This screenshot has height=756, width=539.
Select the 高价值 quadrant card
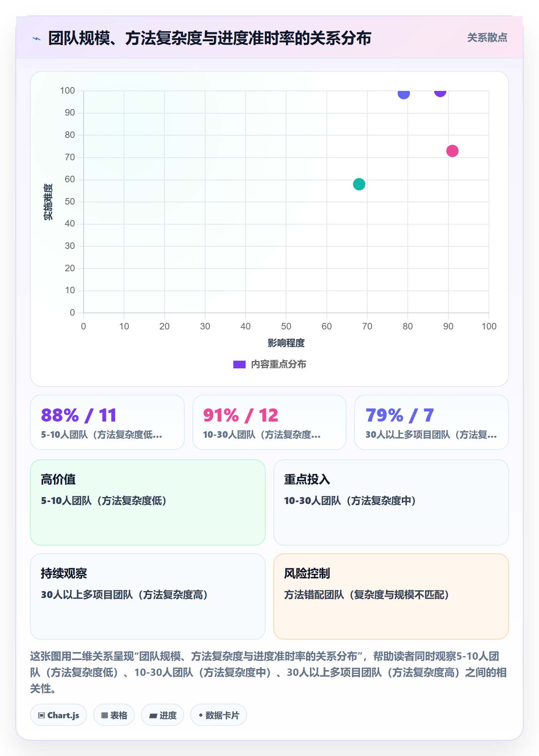pyautogui.click(x=148, y=502)
